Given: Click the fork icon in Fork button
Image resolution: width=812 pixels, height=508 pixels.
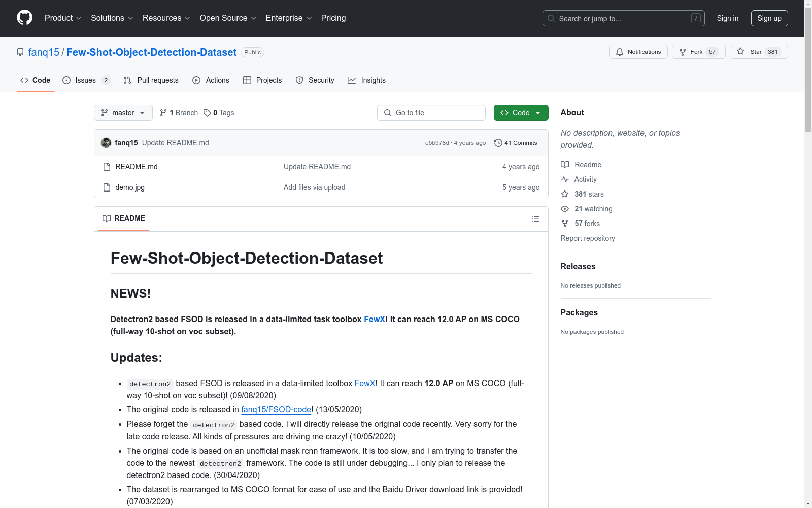Looking at the screenshot, I should (683, 52).
